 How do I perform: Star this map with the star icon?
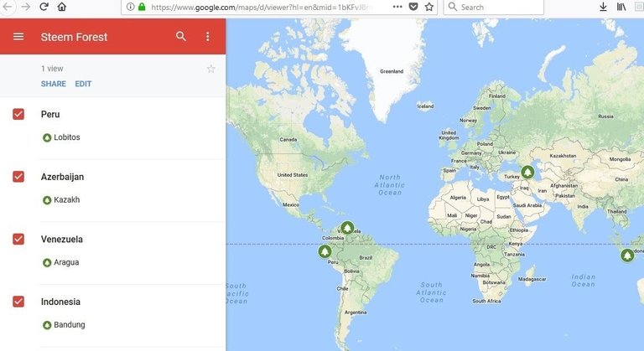(211, 69)
